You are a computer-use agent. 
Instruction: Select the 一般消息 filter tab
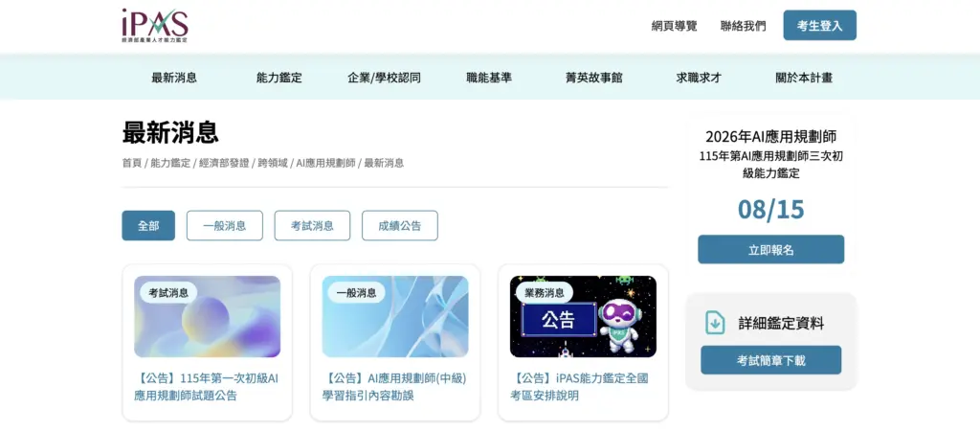pos(224,226)
